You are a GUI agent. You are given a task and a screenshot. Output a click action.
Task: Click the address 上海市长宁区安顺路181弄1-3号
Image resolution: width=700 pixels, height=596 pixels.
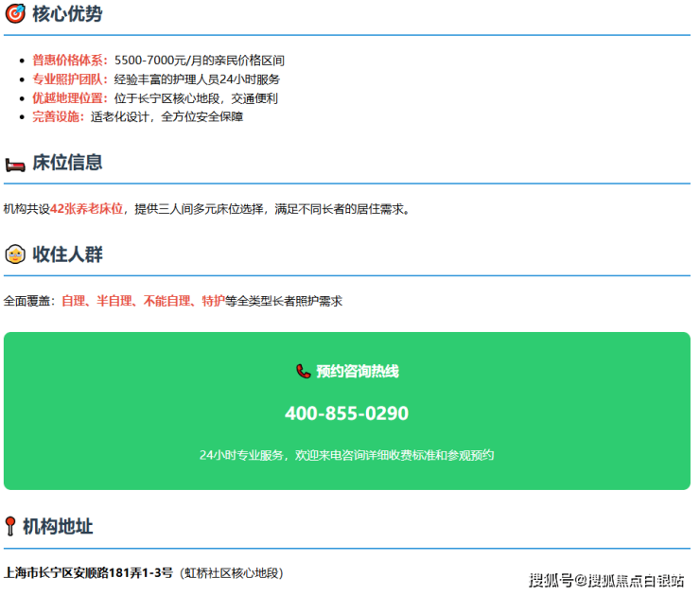click(89, 572)
